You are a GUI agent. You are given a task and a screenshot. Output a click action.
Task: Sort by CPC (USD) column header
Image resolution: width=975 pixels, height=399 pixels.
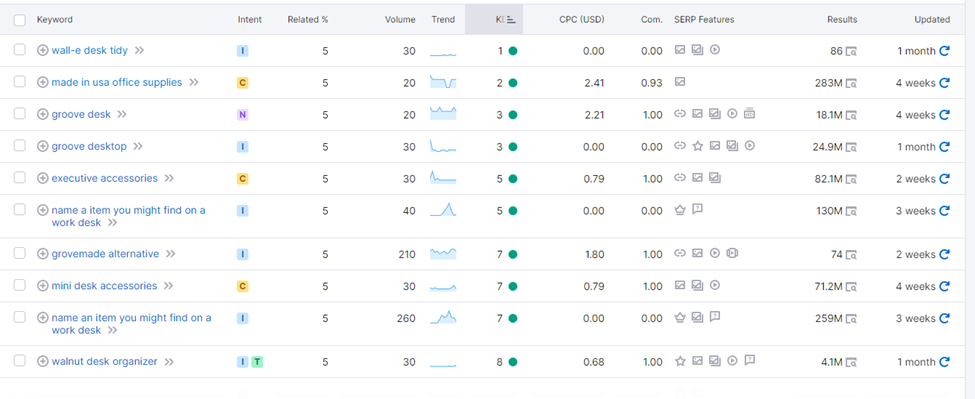click(581, 19)
